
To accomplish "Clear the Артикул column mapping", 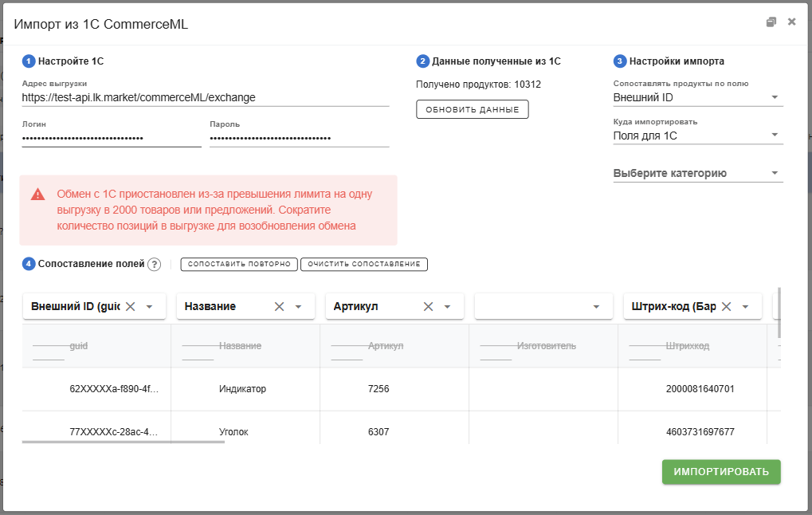I will 428,307.
